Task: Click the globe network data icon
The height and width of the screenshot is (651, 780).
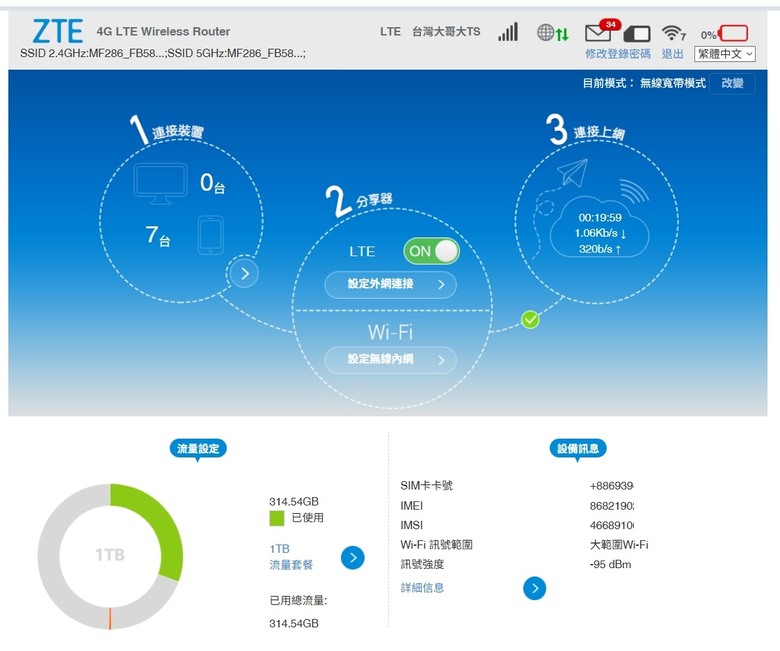Action: 552,33
